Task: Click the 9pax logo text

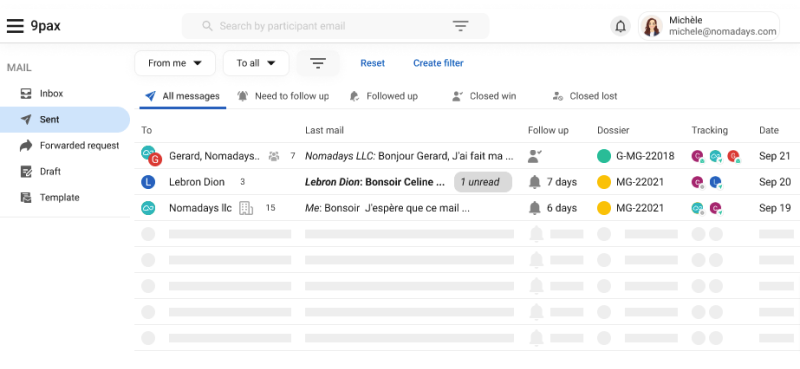Action: tap(45, 26)
